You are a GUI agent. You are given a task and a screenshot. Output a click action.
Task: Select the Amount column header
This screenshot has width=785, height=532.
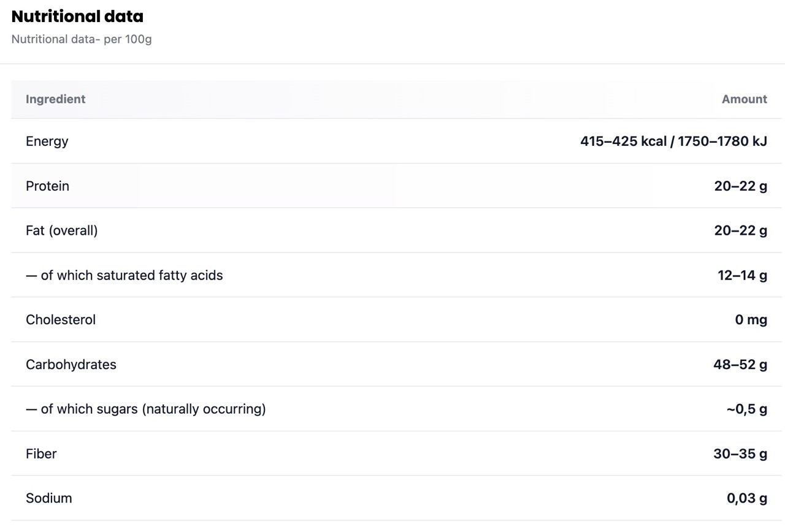pyautogui.click(x=744, y=99)
